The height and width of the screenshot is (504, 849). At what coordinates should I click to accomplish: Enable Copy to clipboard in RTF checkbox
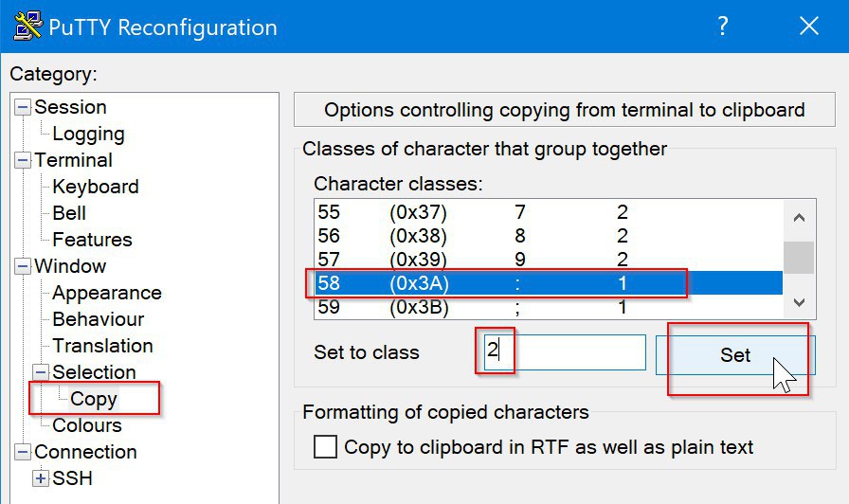(x=325, y=447)
